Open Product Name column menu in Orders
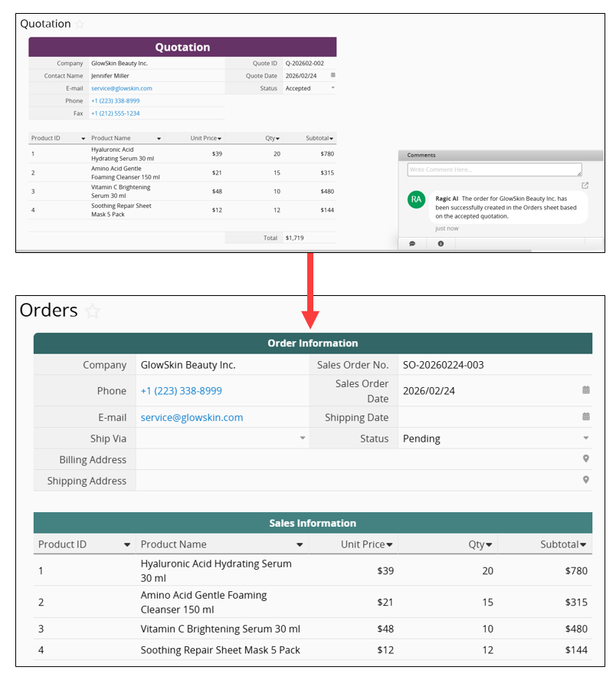Screen dimensions: 616x677 pos(300,544)
